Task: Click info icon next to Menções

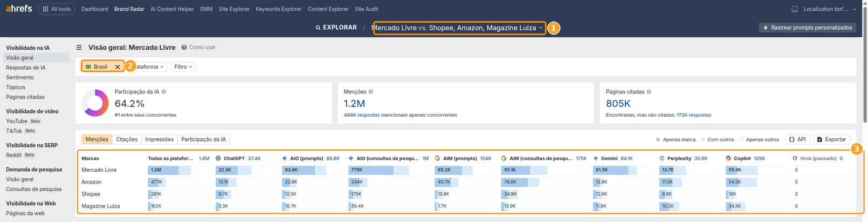Action: click(x=371, y=92)
